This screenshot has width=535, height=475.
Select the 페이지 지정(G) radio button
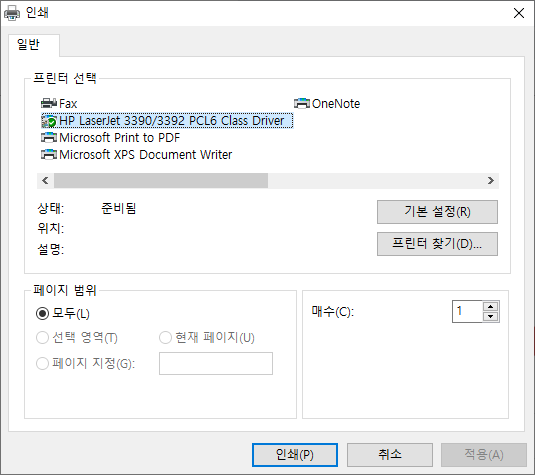[x=42, y=363]
